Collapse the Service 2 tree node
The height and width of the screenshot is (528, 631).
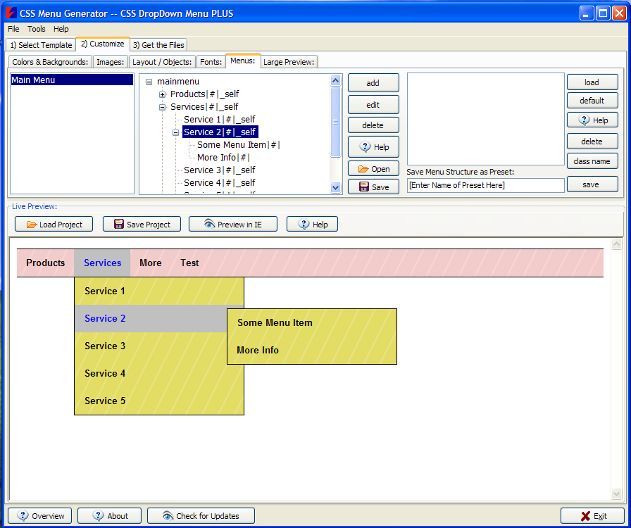175,132
